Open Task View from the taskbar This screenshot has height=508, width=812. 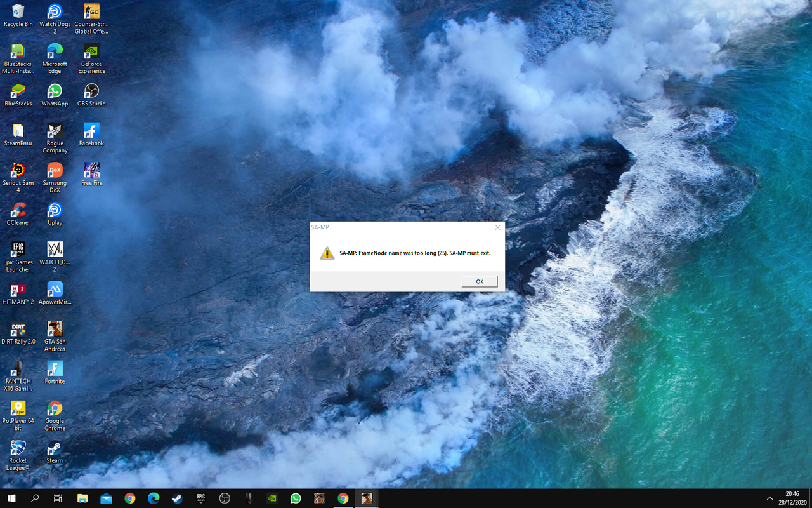pos(58,498)
